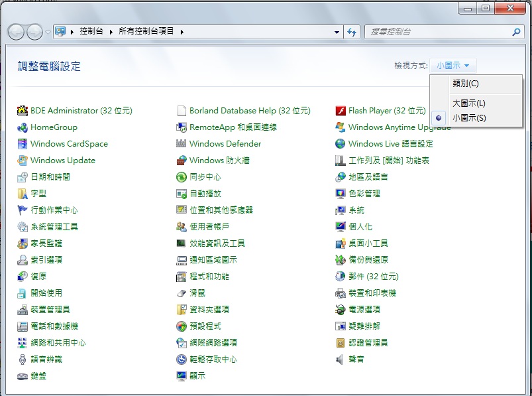Open the Flash Player icon
This screenshot has height=396, width=532.
(x=341, y=111)
